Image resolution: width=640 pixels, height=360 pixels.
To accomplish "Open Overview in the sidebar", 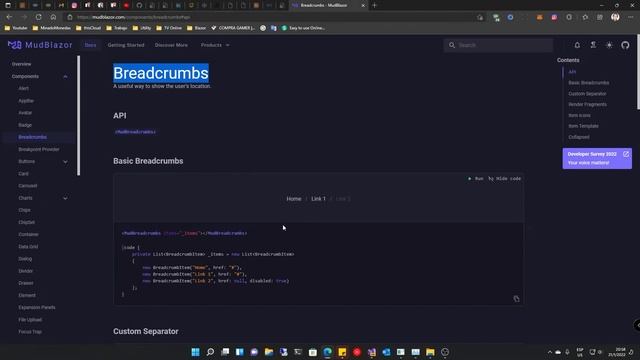I will (x=21, y=64).
